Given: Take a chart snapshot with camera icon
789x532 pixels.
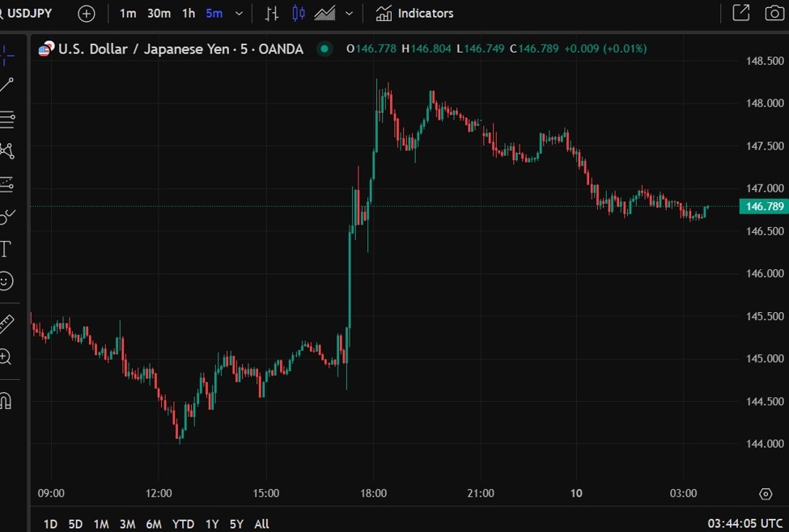Looking at the screenshot, I should (774, 13).
